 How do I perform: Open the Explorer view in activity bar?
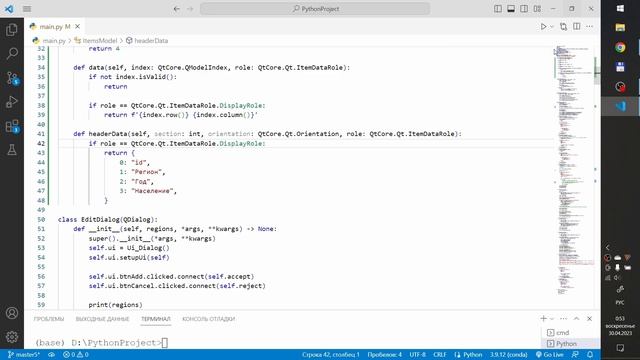point(12,29)
